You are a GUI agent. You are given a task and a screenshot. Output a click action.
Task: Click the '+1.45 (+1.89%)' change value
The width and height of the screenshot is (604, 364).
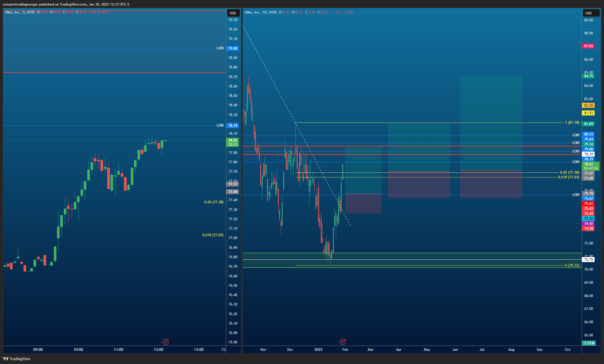[342, 12]
